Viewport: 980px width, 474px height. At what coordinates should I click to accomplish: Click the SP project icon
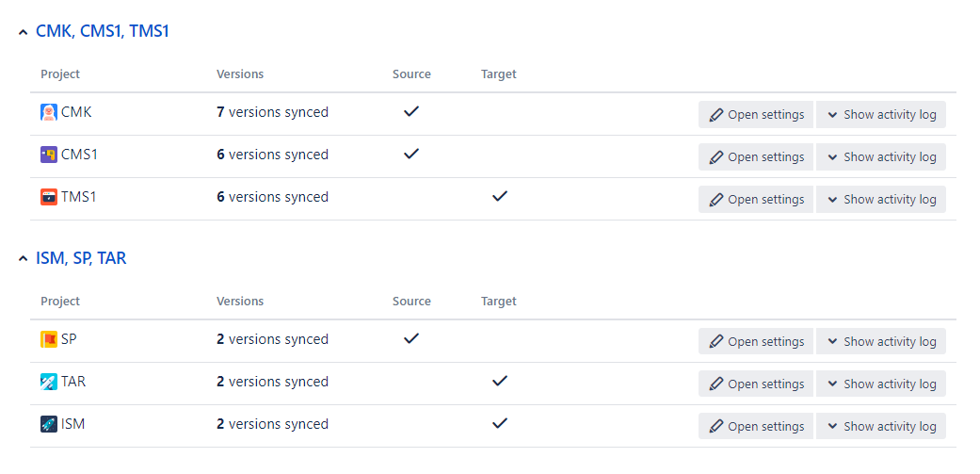(x=49, y=339)
